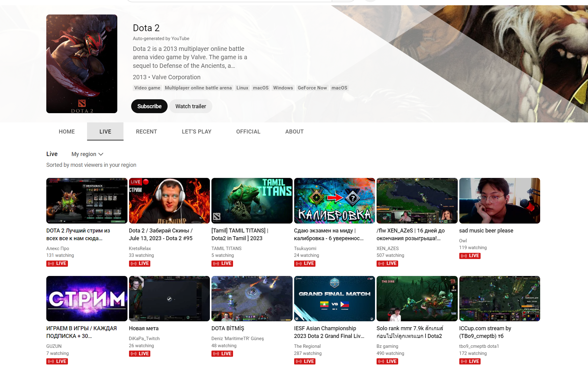Click the Multiplayer online battle arena tag
Viewport: 588px width, 366px height.
click(x=198, y=88)
